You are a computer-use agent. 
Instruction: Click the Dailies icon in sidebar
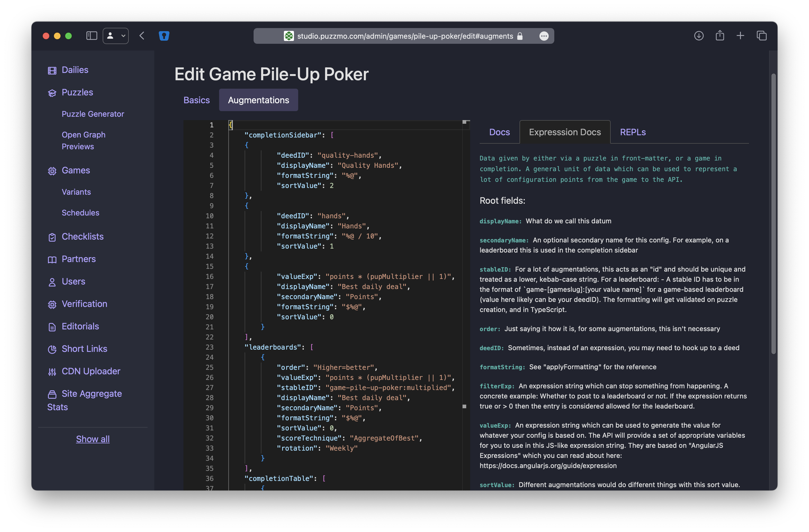coord(52,70)
